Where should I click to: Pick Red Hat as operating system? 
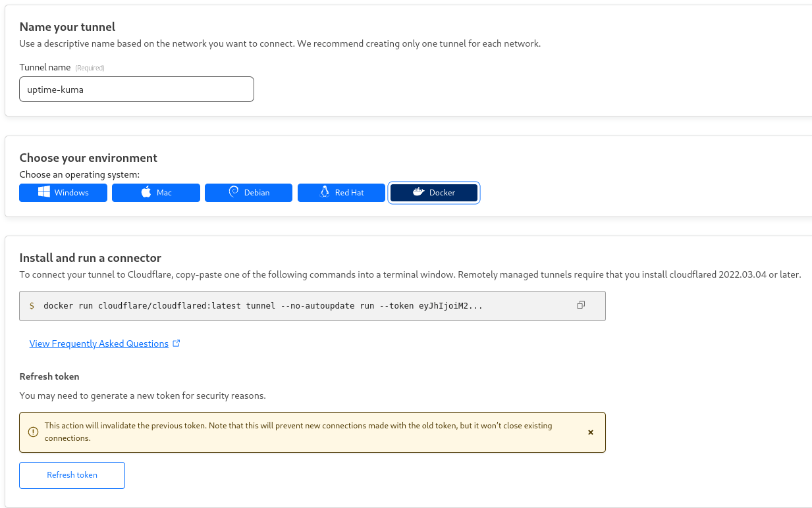[x=342, y=193]
